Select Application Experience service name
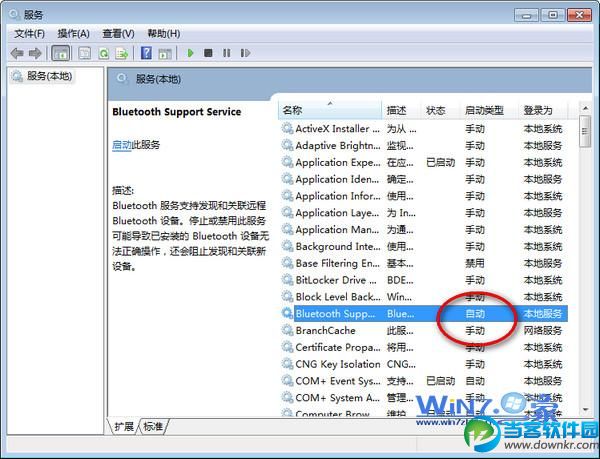 tap(338, 162)
